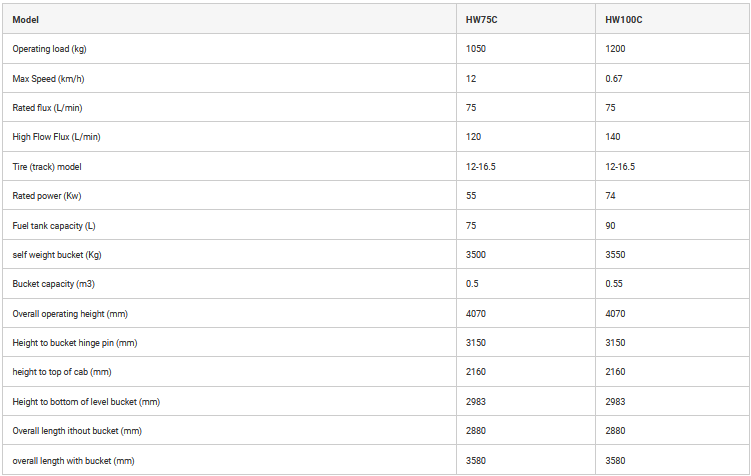Click the Model header cell
Image resolution: width=751 pixels, height=476 pixels.
[x=25, y=20]
